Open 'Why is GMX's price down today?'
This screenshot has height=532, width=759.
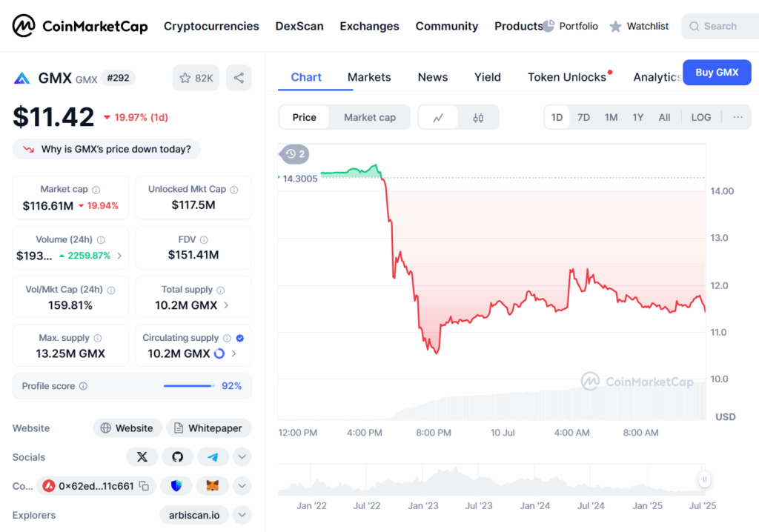point(106,149)
